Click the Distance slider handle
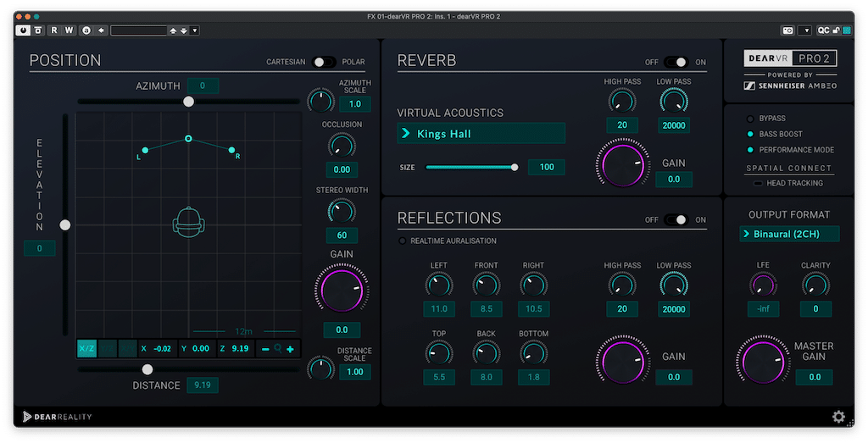 pyautogui.click(x=147, y=369)
